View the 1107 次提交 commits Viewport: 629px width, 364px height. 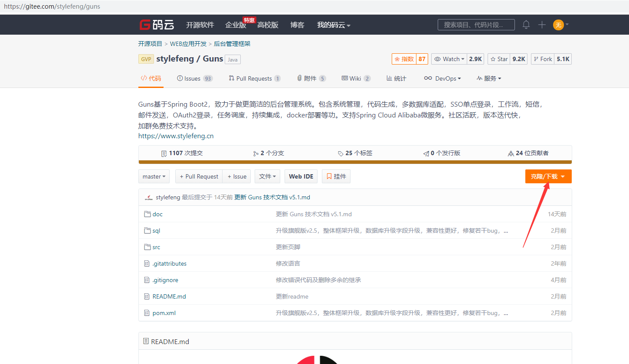182,153
